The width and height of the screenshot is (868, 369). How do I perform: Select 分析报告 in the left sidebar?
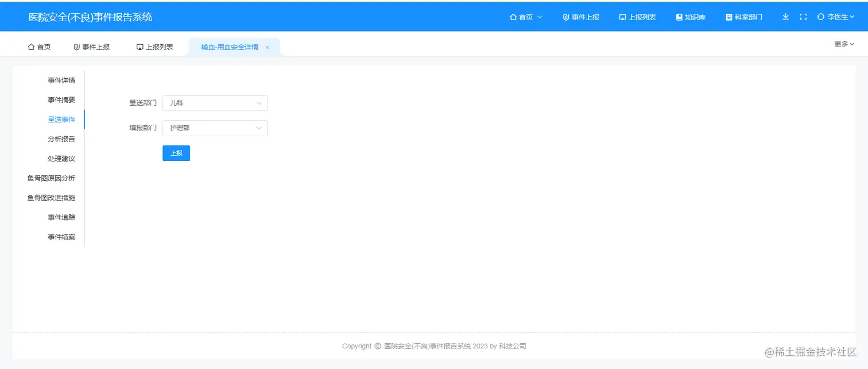click(x=62, y=139)
